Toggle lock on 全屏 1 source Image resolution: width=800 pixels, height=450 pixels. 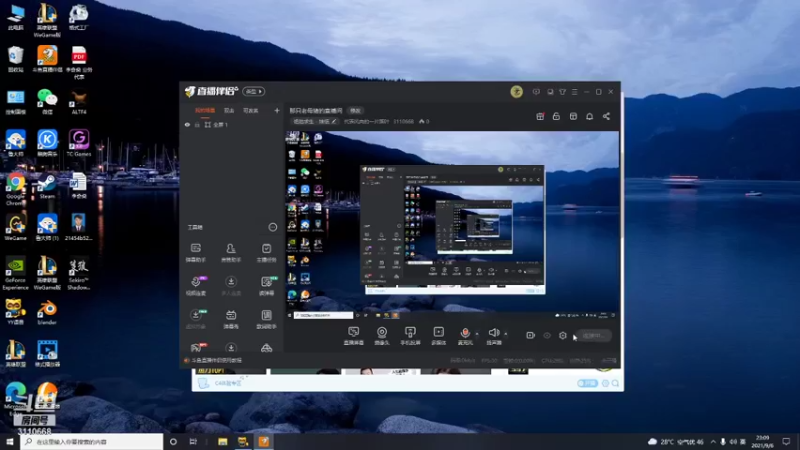197,124
